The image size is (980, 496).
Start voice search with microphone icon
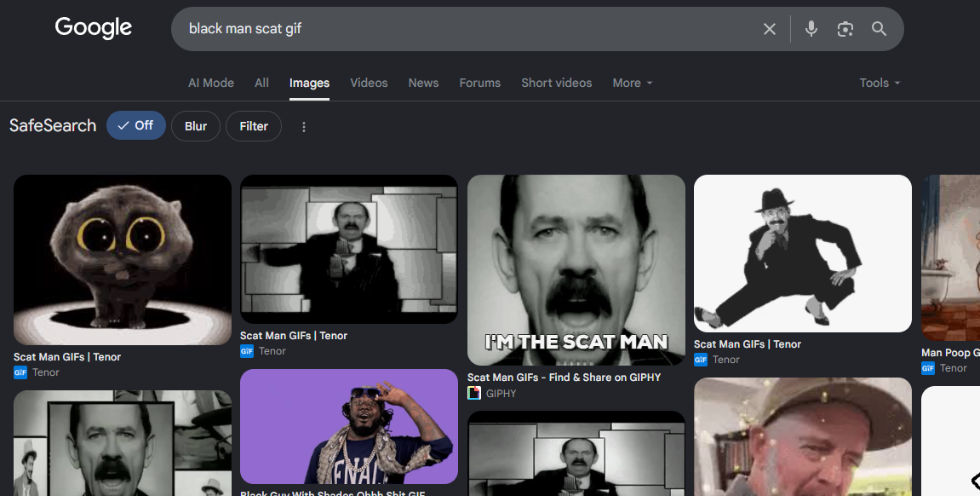(811, 29)
